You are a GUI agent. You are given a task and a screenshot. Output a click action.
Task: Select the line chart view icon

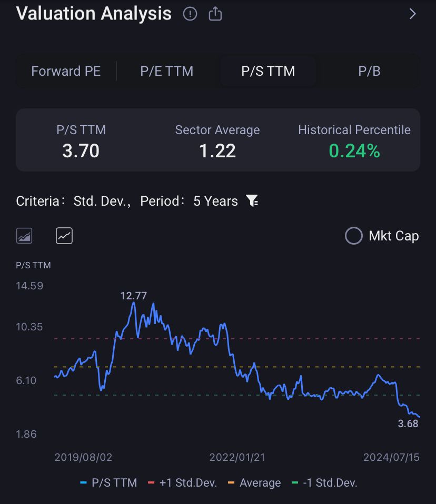click(x=64, y=236)
